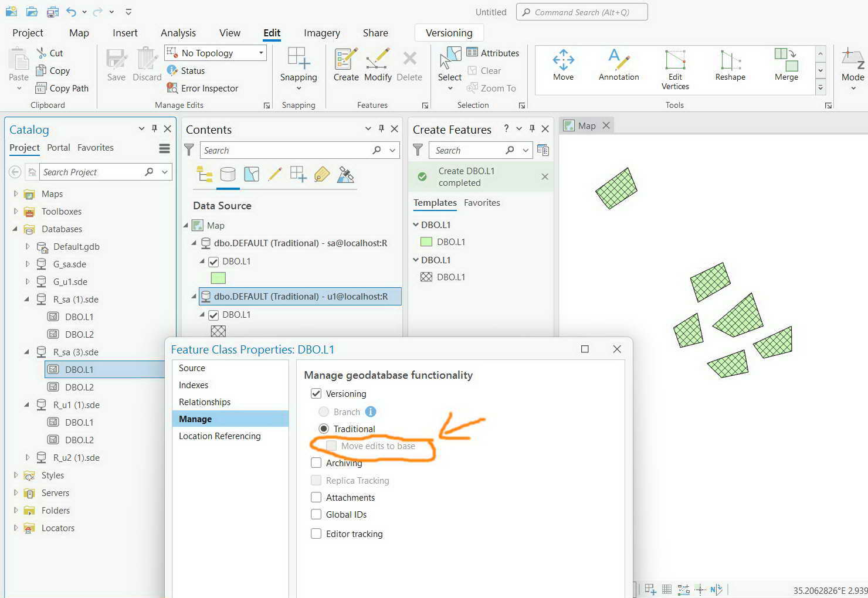Click the Create features tool

(345, 64)
